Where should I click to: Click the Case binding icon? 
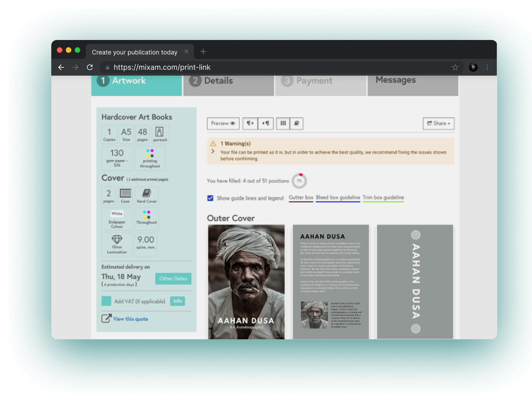point(125,193)
